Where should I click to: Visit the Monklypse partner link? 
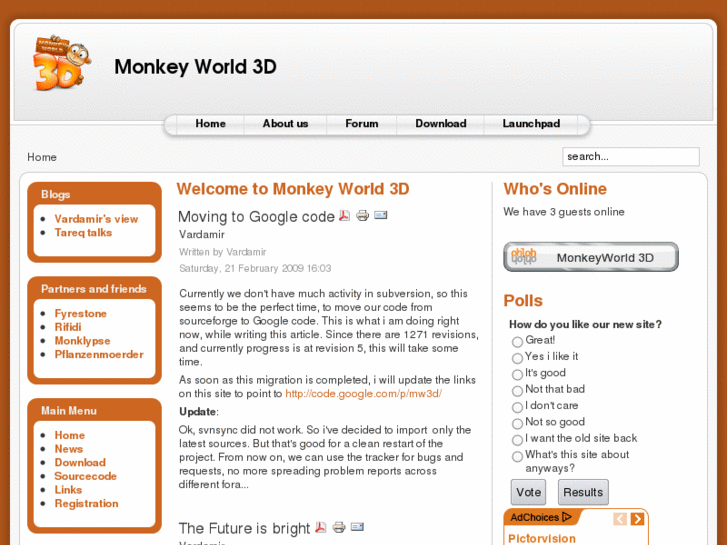[83, 341]
